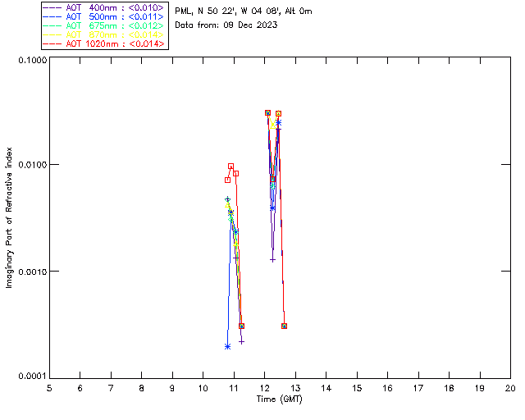Click the purple plus marker near 0.0013 after 12
525x420 pixels.
272,260
